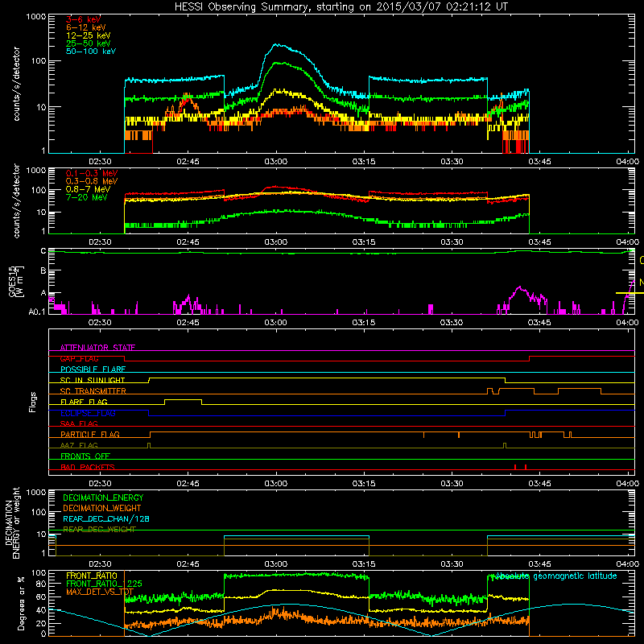Click the SAA_FLAG label
Viewport: 644px width, 644px height.
tap(79, 423)
